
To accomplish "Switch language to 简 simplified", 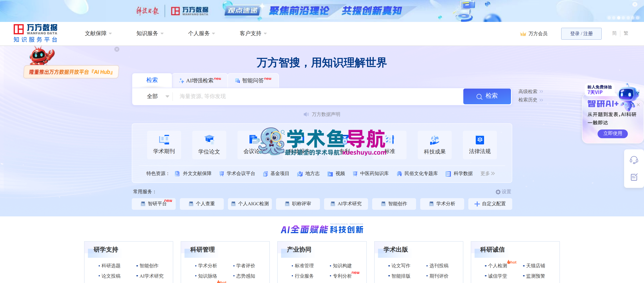I will pos(614,34).
